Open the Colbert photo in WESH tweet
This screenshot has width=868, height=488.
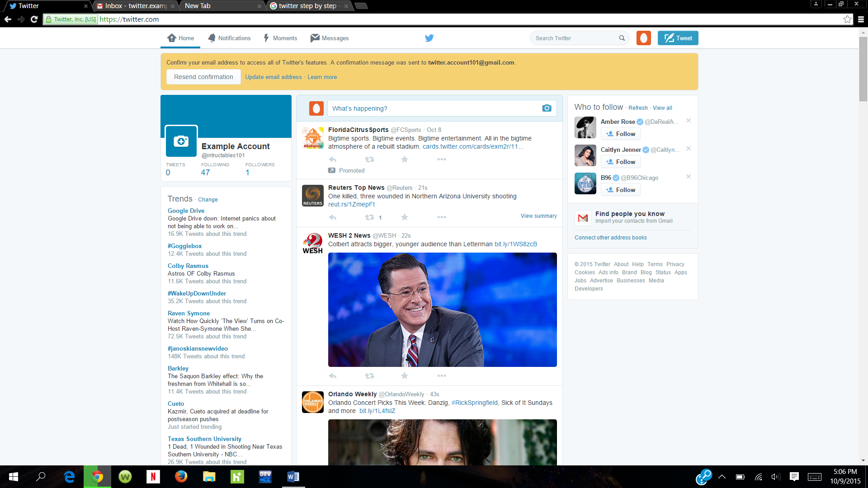coord(442,310)
